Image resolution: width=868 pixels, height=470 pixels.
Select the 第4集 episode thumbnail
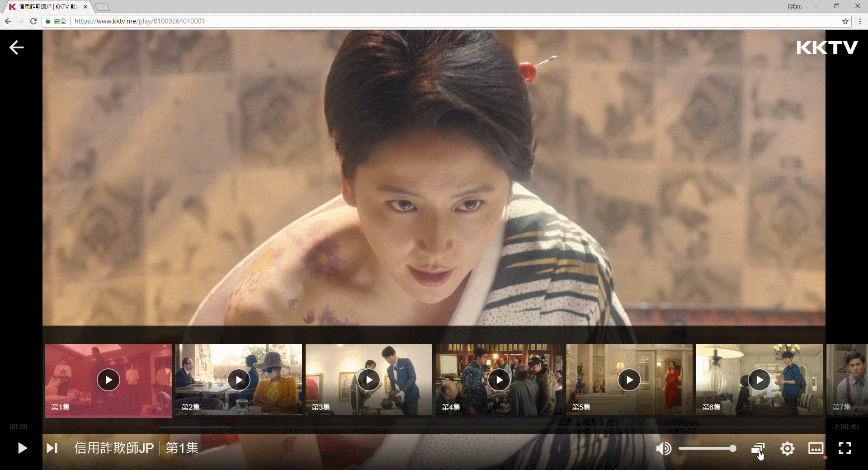point(499,380)
